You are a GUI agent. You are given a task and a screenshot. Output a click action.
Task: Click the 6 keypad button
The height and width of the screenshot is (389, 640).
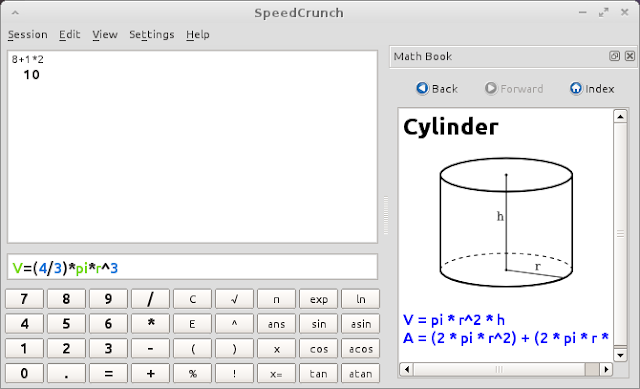pos(108,324)
